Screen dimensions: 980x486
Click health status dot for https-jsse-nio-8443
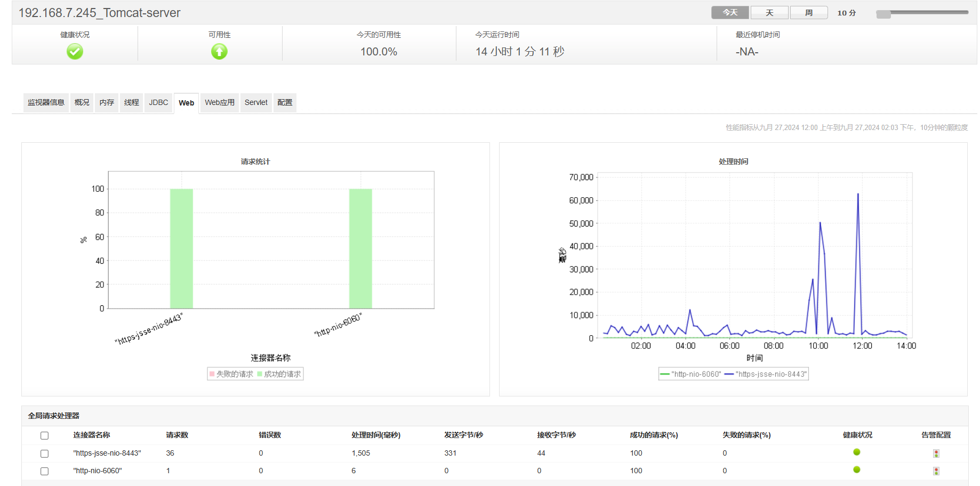click(856, 452)
